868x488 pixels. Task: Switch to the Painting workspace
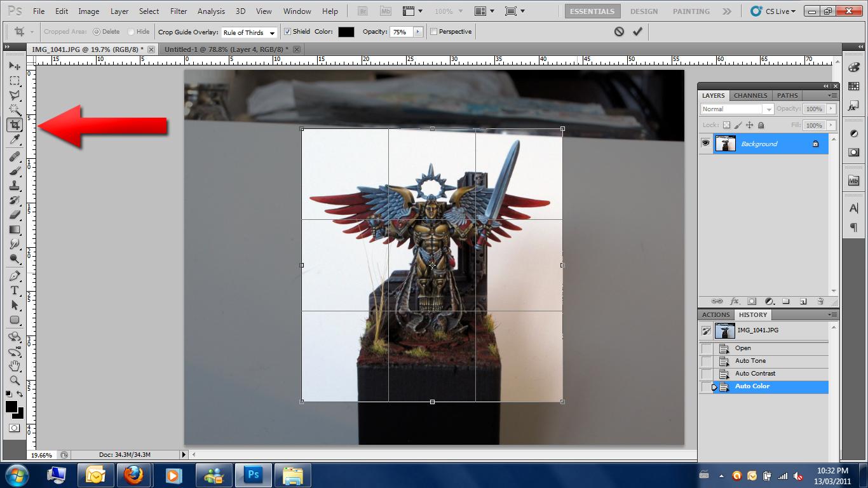pos(691,11)
